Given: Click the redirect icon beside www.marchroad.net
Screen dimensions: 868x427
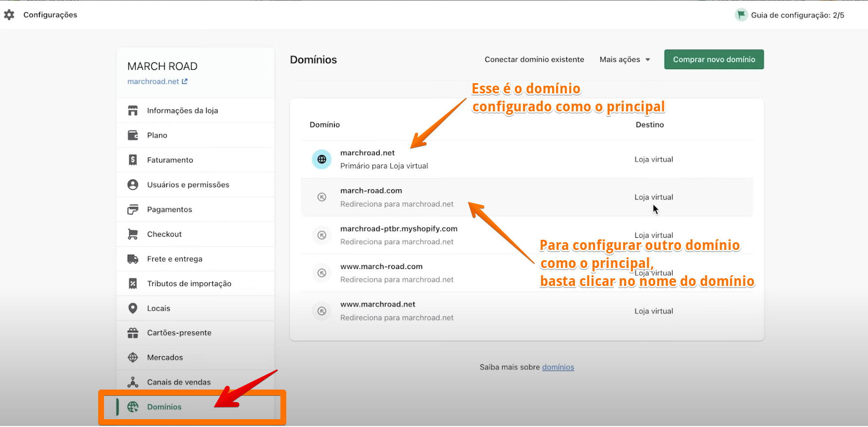Looking at the screenshot, I should click(x=322, y=311).
